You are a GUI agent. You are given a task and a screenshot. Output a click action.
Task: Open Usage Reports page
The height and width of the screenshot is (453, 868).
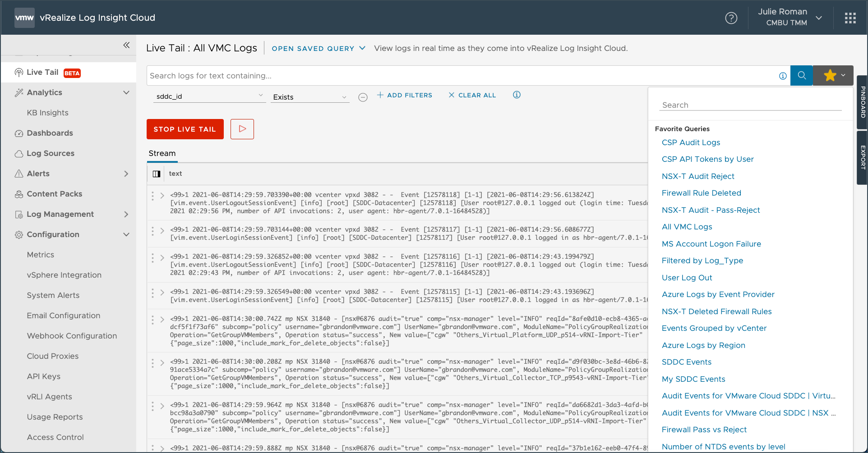[55, 417]
